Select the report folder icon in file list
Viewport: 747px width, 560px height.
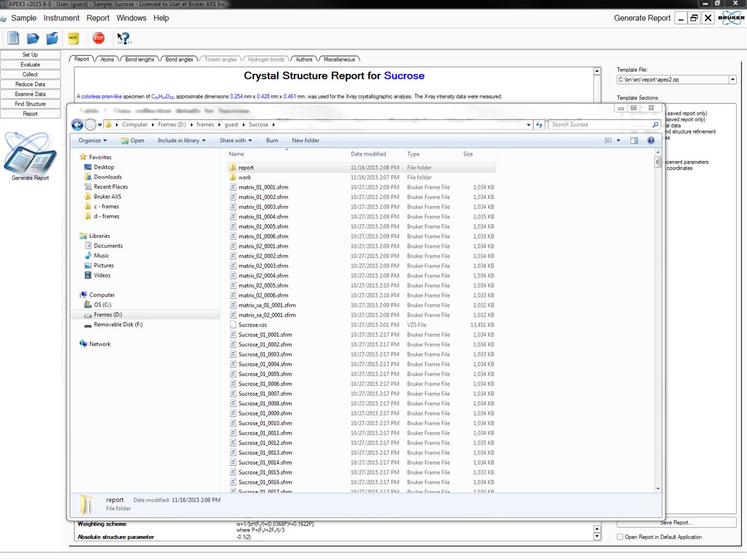pos(233,167)
